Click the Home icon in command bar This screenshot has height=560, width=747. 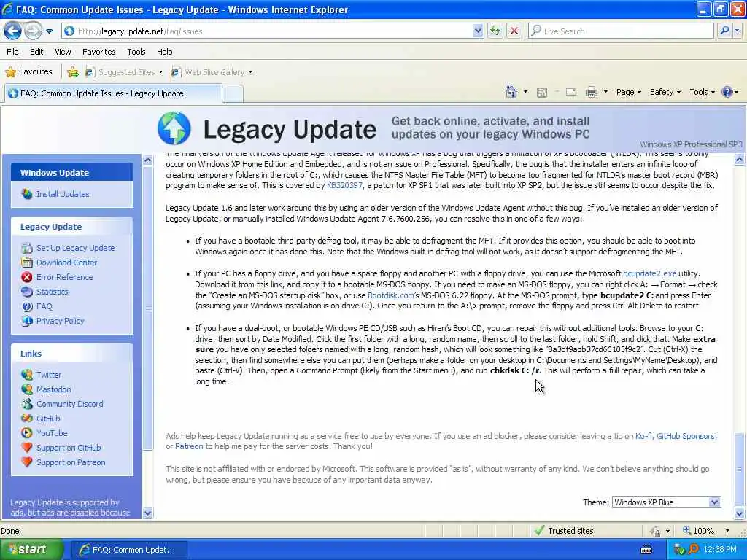[511, 92]
